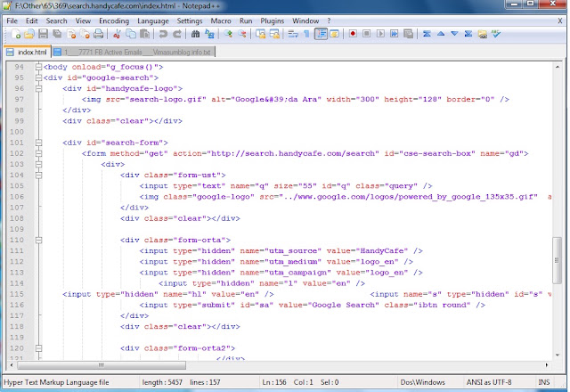This screenshot has height=392, width=570.
Task: Click the Zoom In toolbar icon
Action: pos(228,34)
